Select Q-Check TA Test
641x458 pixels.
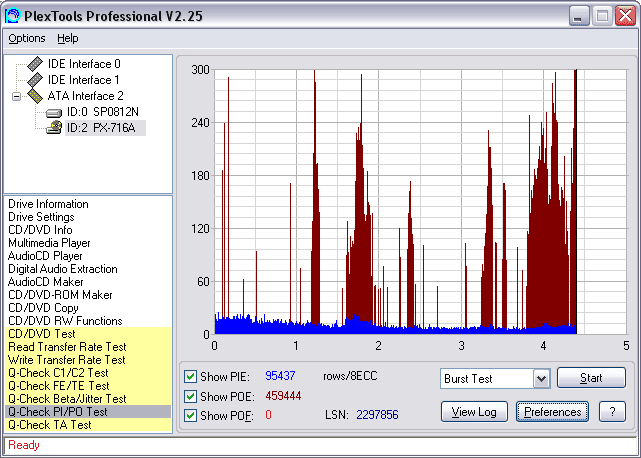point(49,425)
